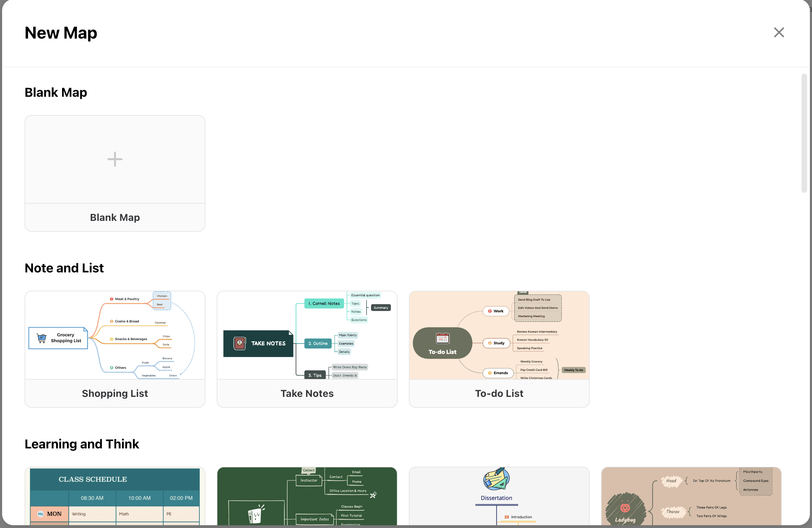Viewport: 812px width, 528px height.
Task: Click the Blank Map card label
Action: [115, 217]
